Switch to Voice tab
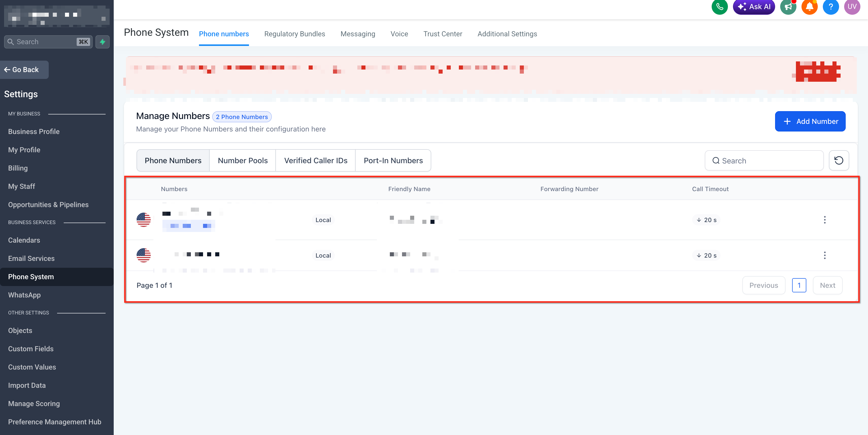This screenshot has width=868, height=435. [x=399, y=34]
